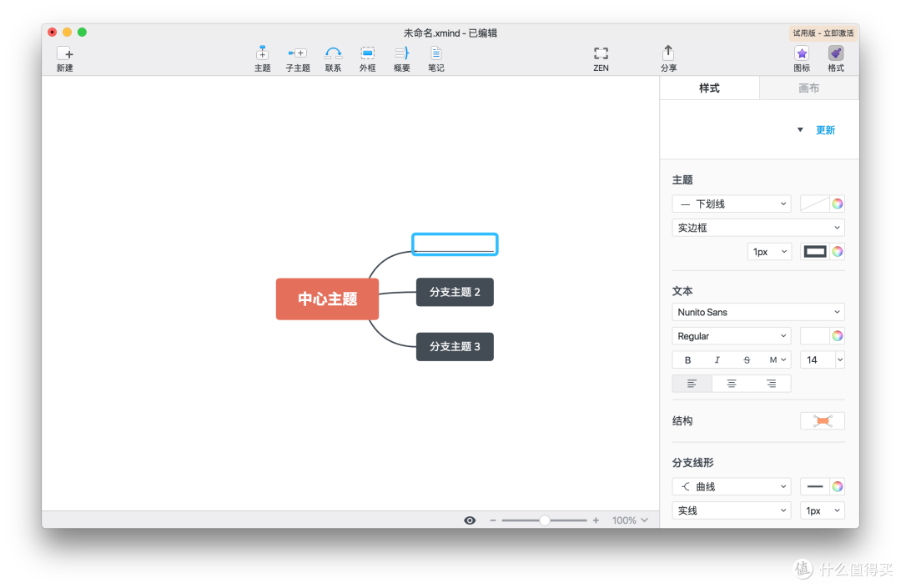This screenshot has height=588, width=901.
Task: Open the Nunito Sans font dropdown
Action: [x=758, y=313]
